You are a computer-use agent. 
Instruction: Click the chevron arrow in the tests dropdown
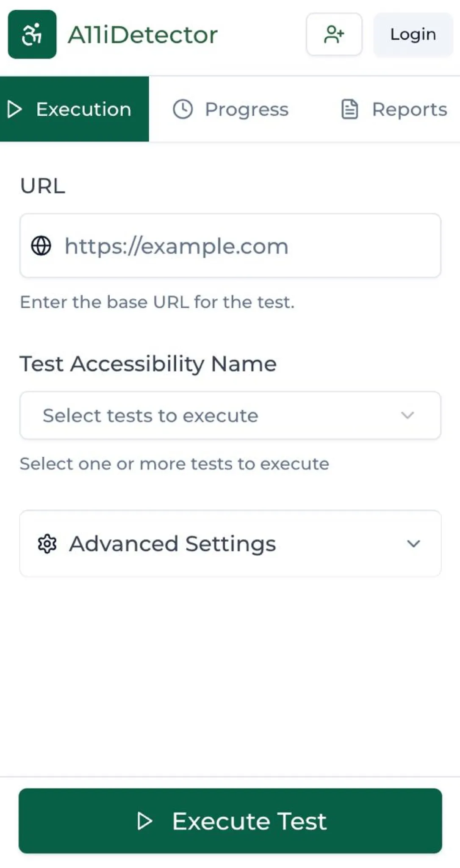tap(407, 415)
